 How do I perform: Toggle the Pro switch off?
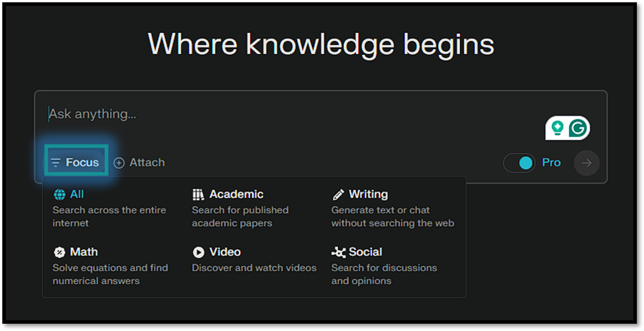(x=519, y=163)
